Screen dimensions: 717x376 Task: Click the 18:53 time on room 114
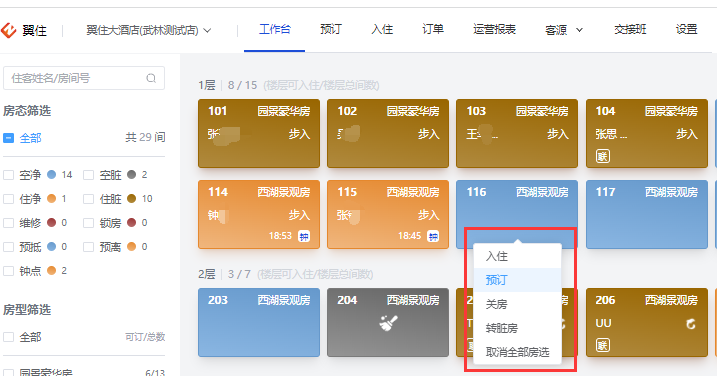(x=280, y=236)
